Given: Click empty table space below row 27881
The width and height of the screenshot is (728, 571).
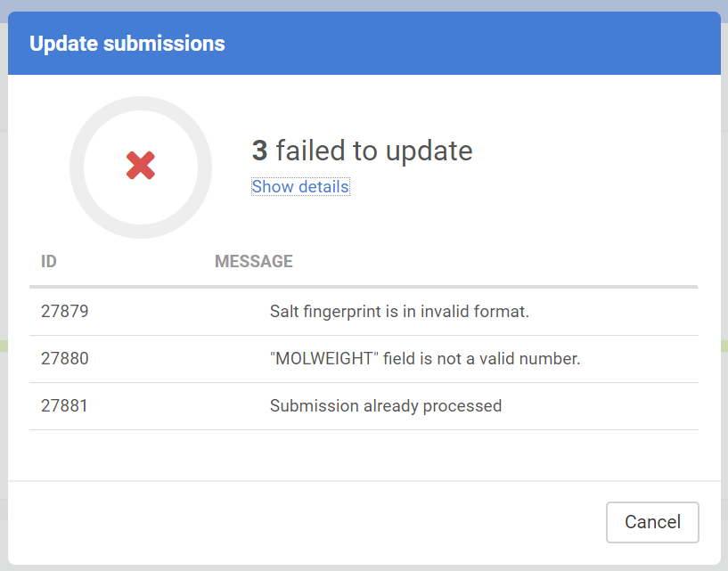Looking at the screenshot, I should pyautogui.click(x=356, y=454).
